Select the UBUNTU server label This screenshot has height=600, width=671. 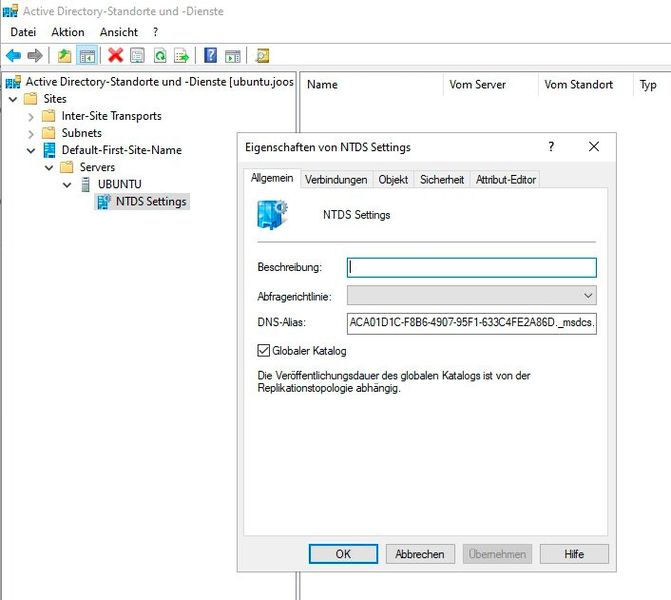pyautogui.click(x=119, y=184)
